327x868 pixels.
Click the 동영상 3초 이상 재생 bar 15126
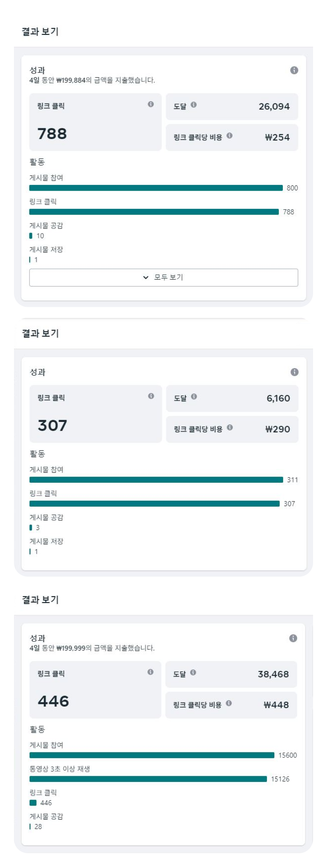tap(148, 779)
